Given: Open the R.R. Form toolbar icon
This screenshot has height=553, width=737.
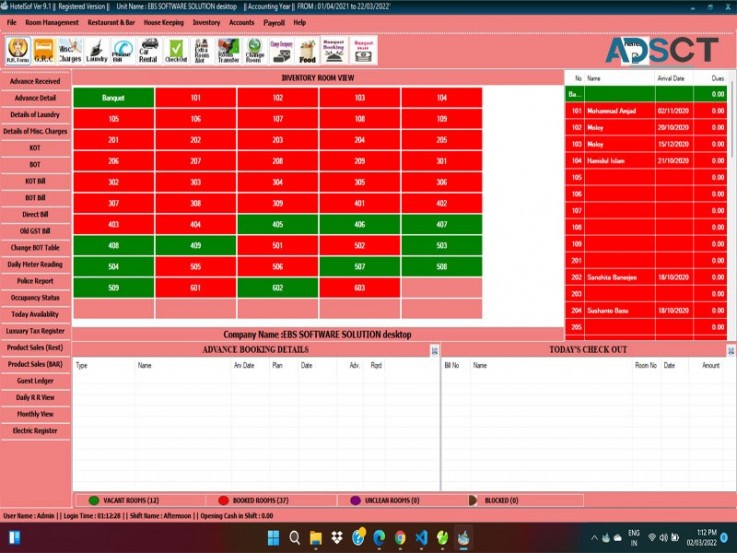Looking at the screenshot, I should coord(18,50).
